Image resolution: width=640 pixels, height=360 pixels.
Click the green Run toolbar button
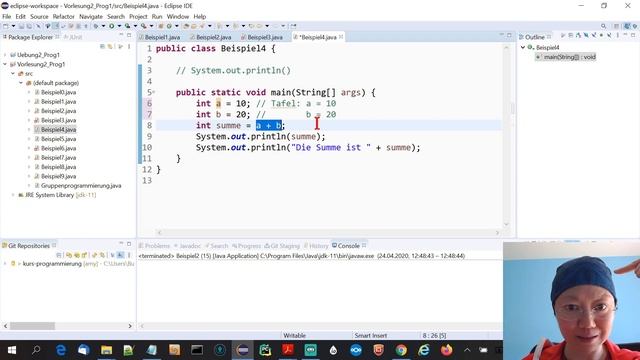111,26
